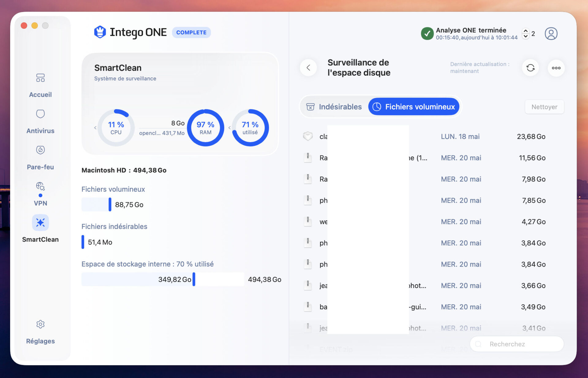Open the VPN globe icon
This screenshot has width=588, height=378.
[40, 186]
